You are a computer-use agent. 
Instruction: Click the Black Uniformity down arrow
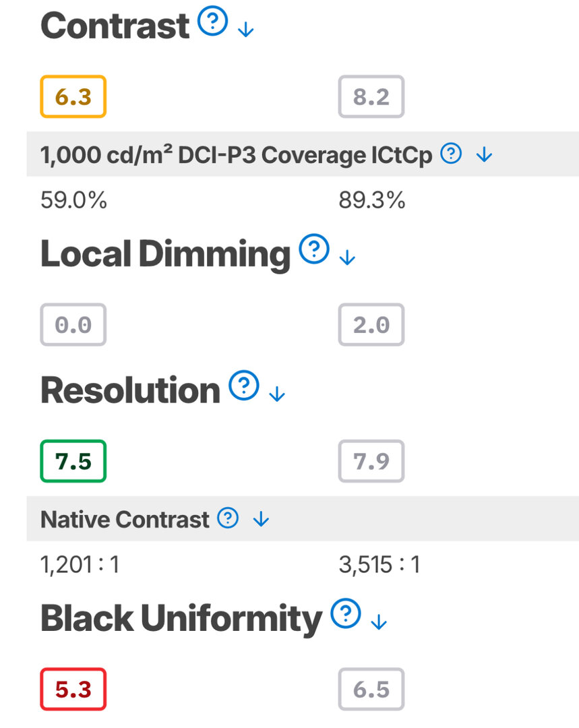(x=379, y=621)
